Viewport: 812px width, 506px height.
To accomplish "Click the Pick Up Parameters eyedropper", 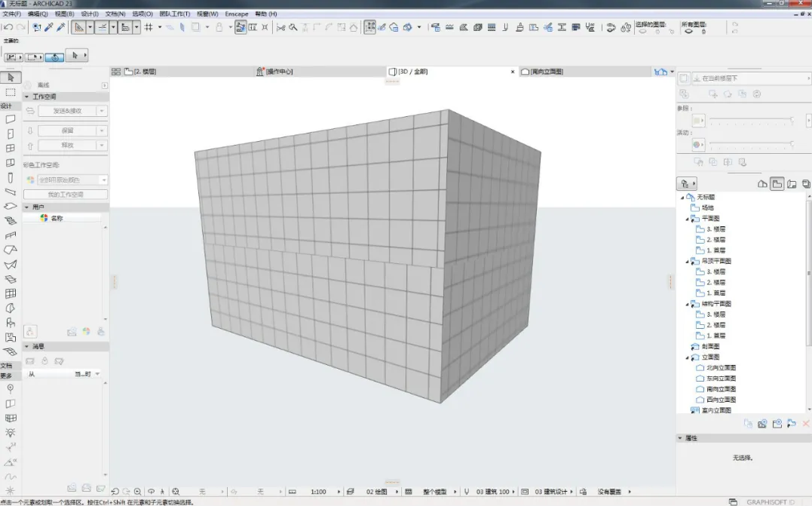I will 49,27.
